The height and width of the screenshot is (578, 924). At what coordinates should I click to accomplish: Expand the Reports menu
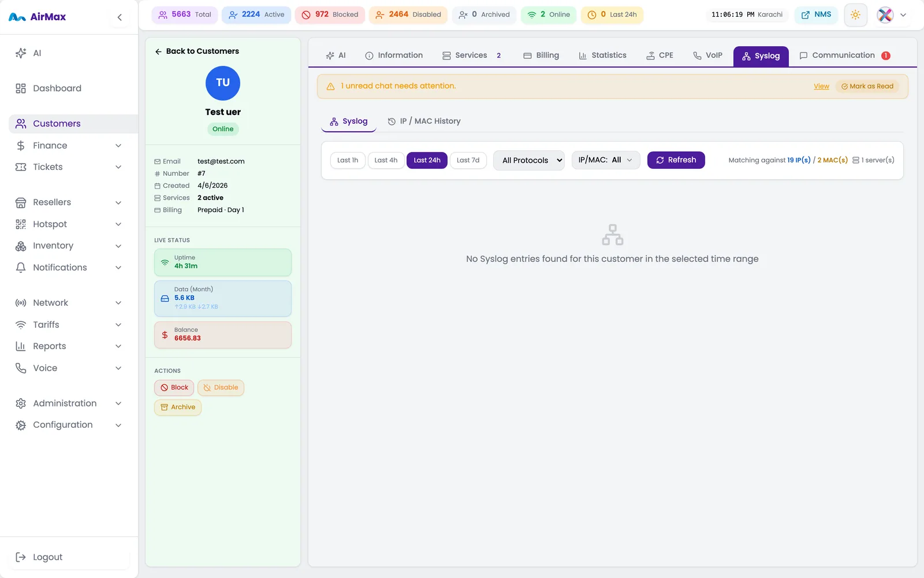69,346
